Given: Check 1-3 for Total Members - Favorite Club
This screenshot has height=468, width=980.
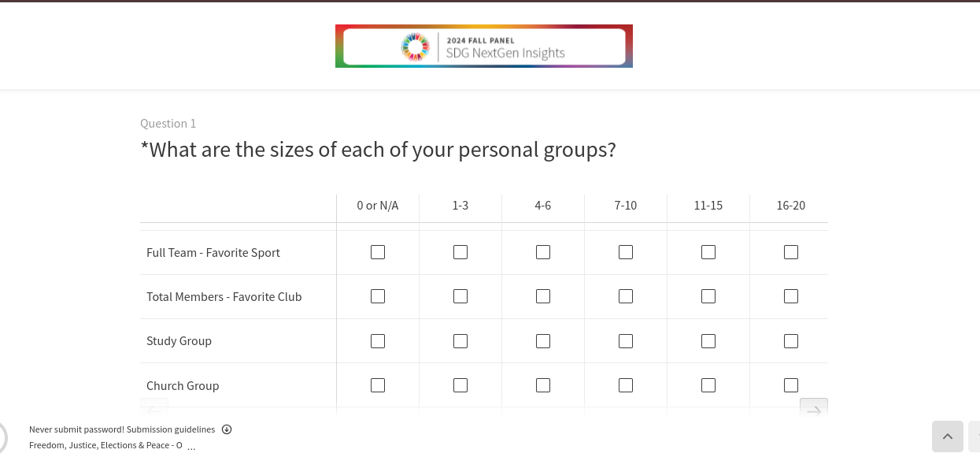Looking at the screenshot, I should coord(460,296).
